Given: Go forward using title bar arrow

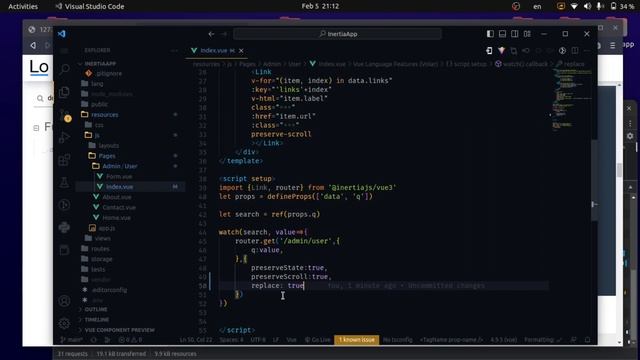Looking at the screenshot, I should [224, 34].
